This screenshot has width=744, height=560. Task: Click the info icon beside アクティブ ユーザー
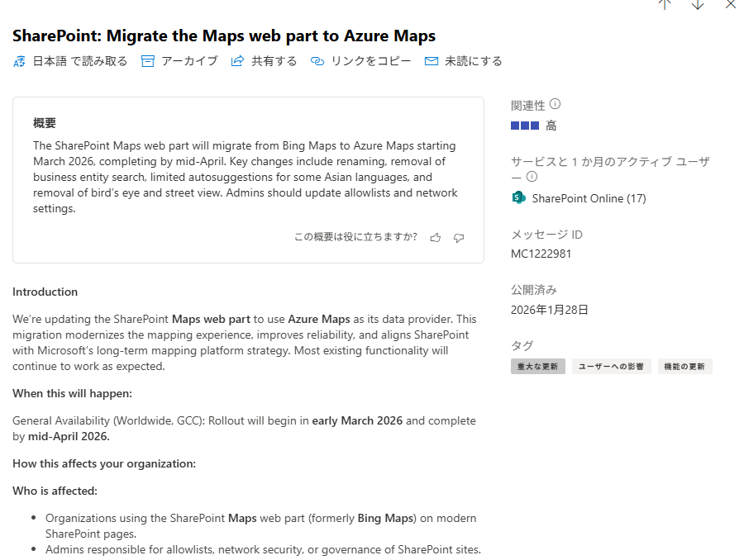point(532,176)
